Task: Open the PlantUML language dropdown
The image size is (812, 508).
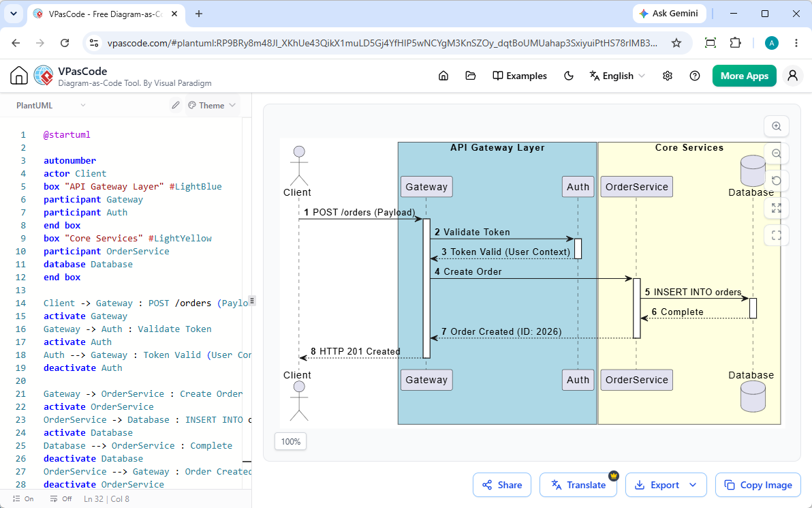Action: point(50,105)
